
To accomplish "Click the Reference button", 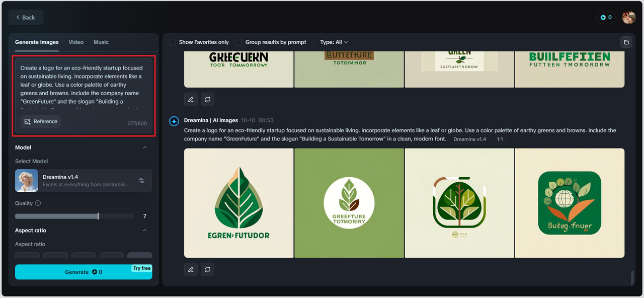I will (x=41, y=121).
